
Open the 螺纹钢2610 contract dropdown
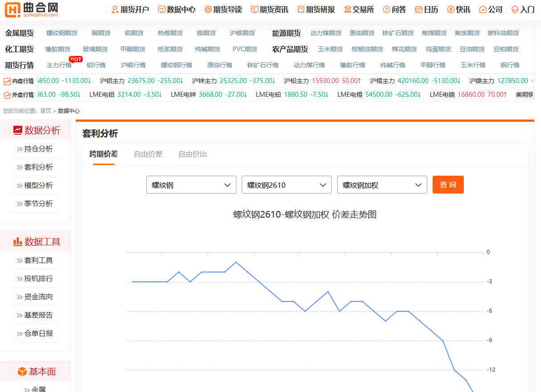pos(287,185)
